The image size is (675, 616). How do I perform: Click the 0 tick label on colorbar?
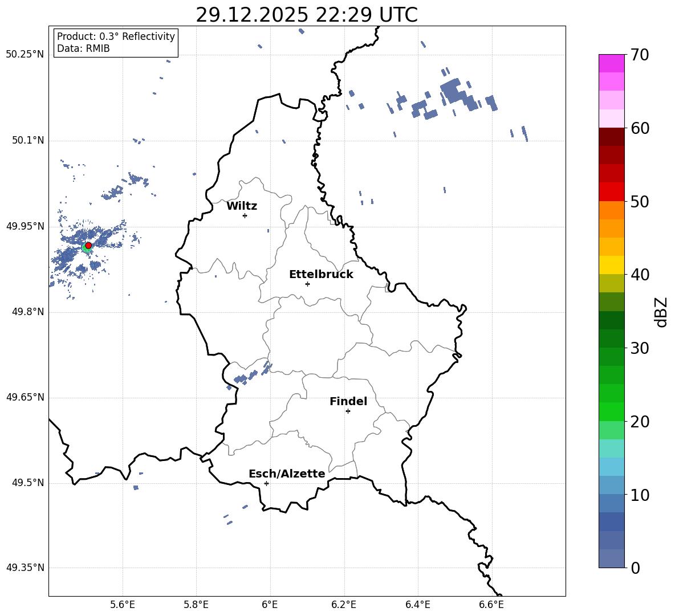pyautogui.click(x=635, y=568)
